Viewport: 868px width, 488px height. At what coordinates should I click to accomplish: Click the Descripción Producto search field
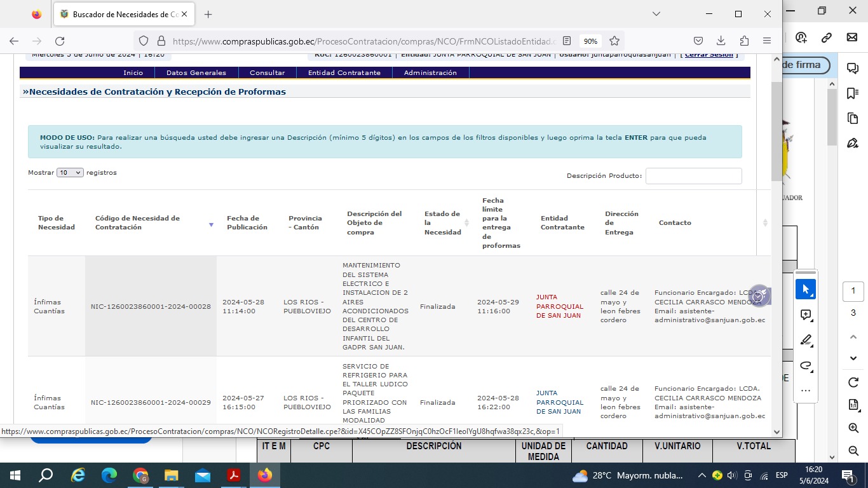click(693, 176)
